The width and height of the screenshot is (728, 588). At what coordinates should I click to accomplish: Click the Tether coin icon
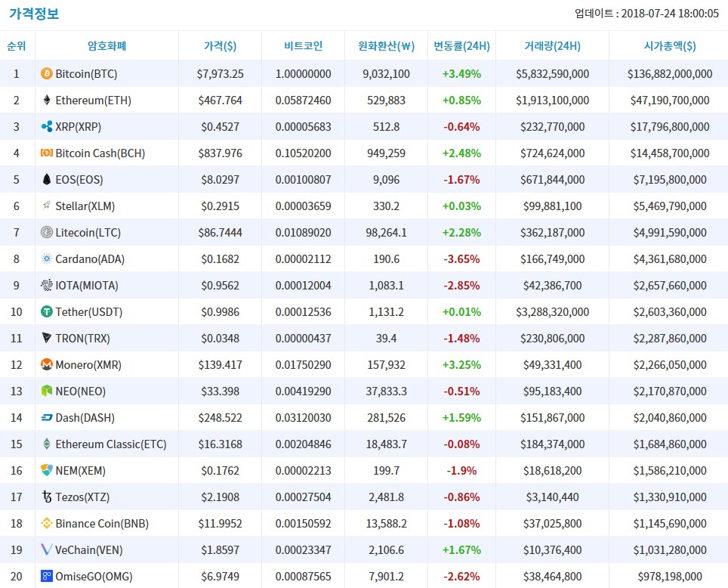click(46, 312)
